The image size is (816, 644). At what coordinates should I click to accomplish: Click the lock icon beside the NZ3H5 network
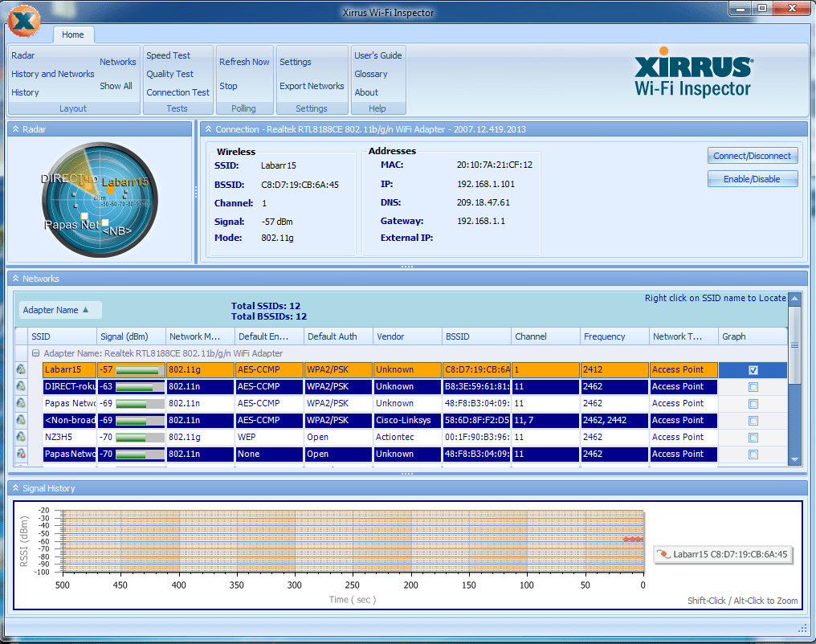[22, 437]
